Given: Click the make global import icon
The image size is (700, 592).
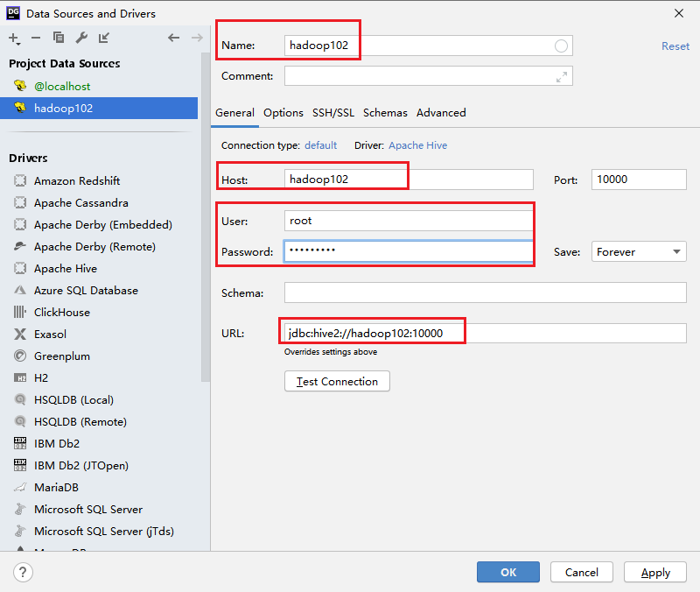Looking at the screenshot, I should 104,38.
